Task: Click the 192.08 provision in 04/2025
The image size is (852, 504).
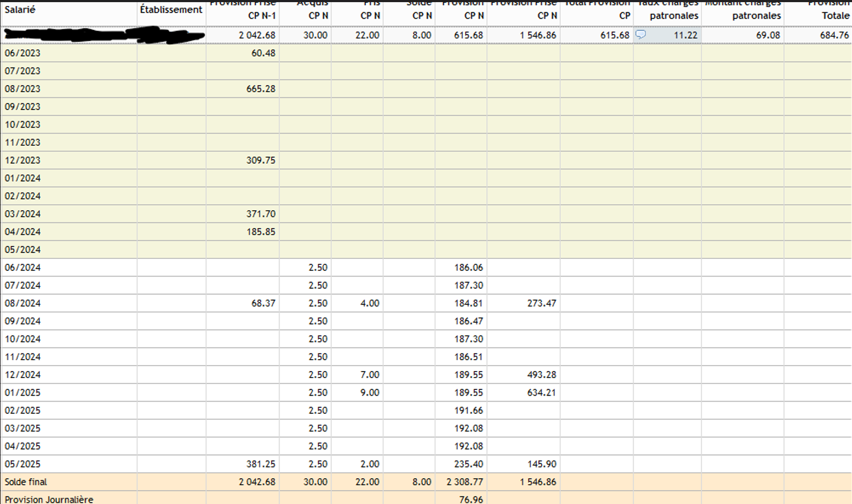Action: click(468, 446)
